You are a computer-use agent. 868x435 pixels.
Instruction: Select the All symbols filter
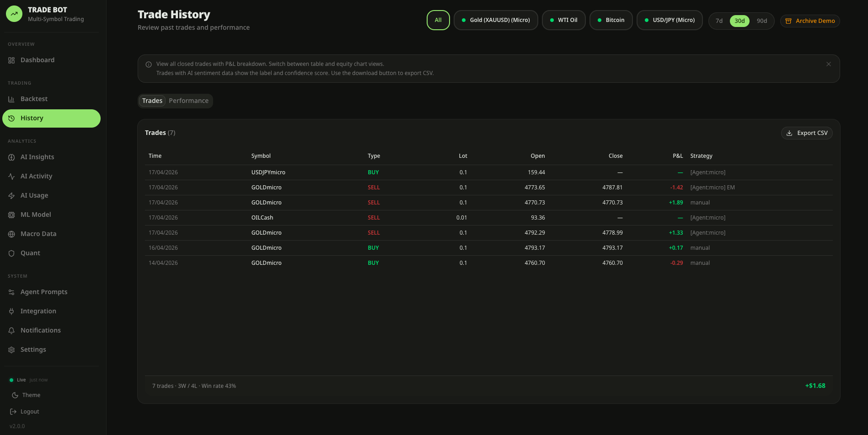click(x=438, y=20)
